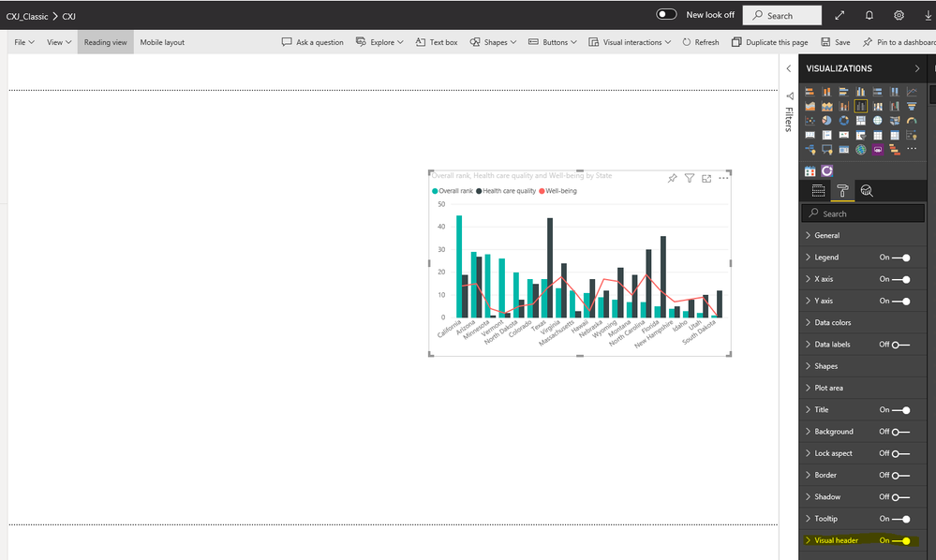
Task: Pick the area chart visual
Action: [810, 106]
